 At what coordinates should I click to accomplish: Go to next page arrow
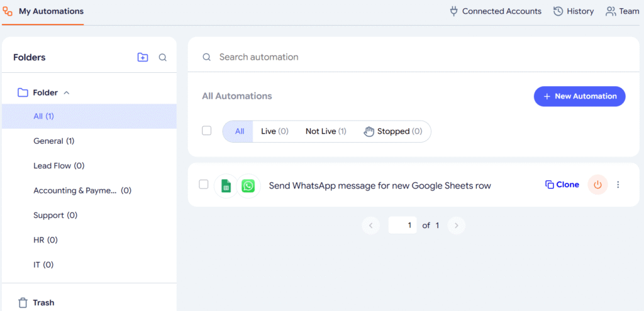(x=457, y=226)
